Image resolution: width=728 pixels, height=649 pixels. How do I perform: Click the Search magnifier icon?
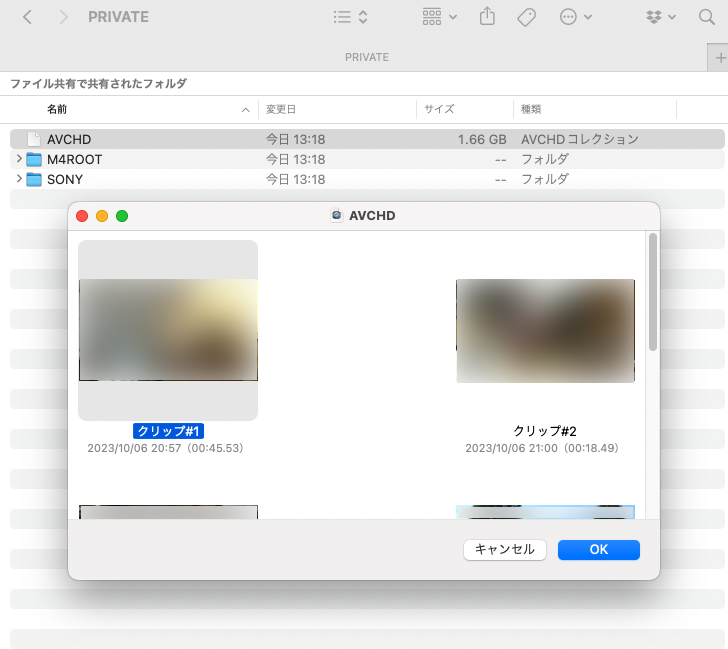707,17
